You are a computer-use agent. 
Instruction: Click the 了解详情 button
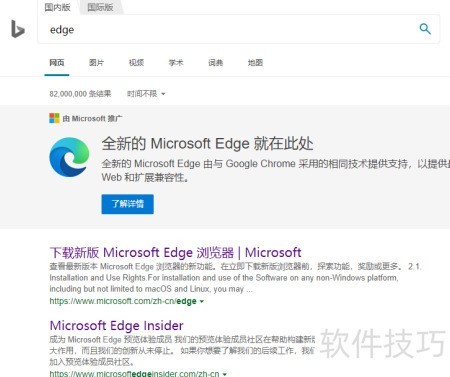point(127,204)
